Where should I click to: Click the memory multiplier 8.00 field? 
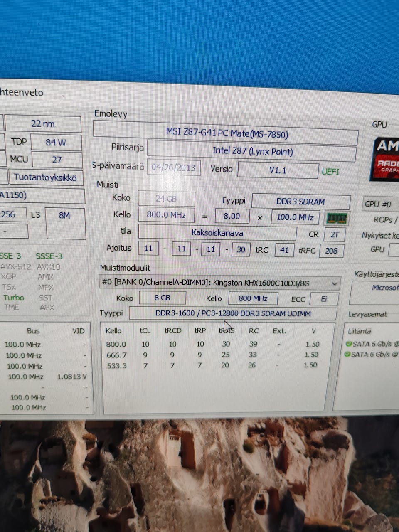(232, 216)
